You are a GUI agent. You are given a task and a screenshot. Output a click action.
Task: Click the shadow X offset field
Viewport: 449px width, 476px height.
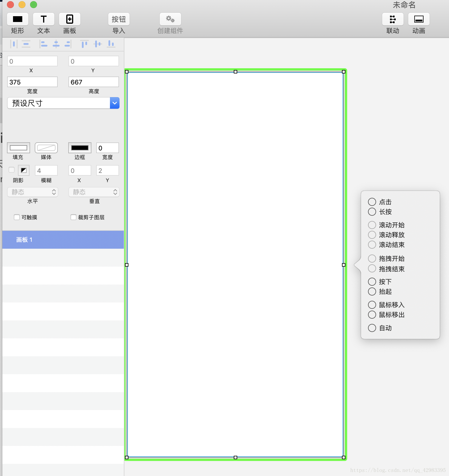pyautogui.click(x=80, y=170)
